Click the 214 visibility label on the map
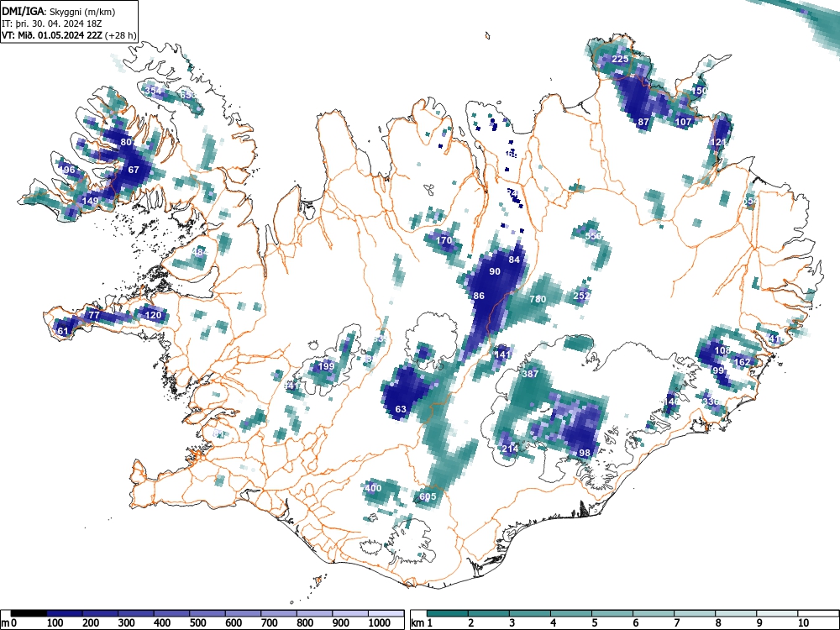 [510, 449]
